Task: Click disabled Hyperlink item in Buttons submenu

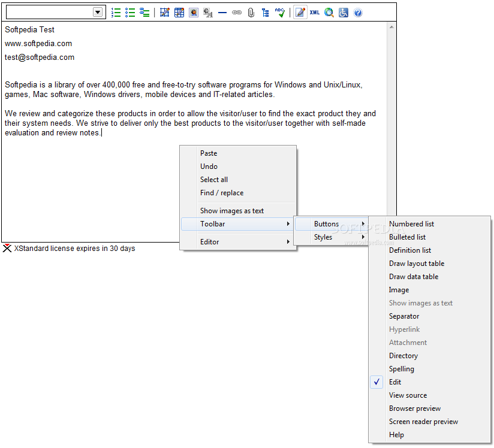Action: (429, 329)
